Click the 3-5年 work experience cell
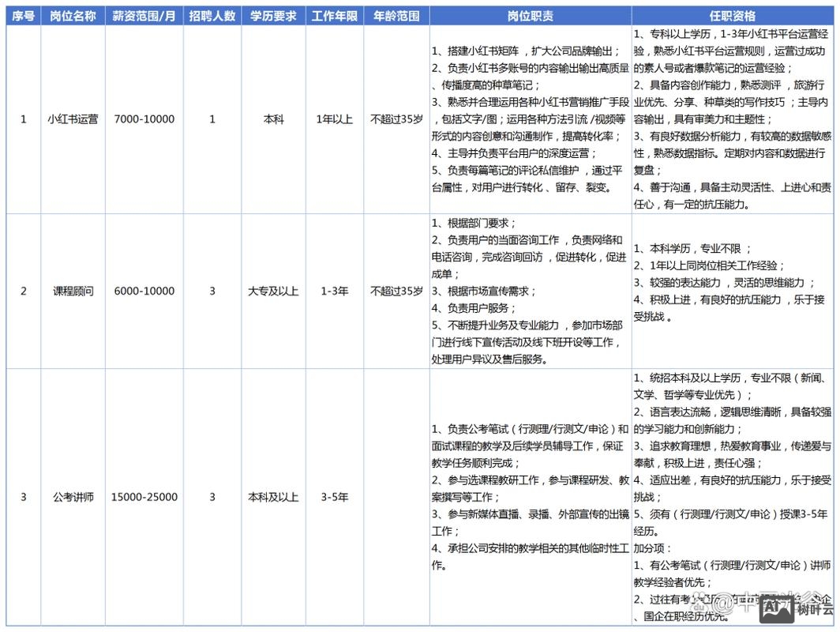 tap(334, 497)
